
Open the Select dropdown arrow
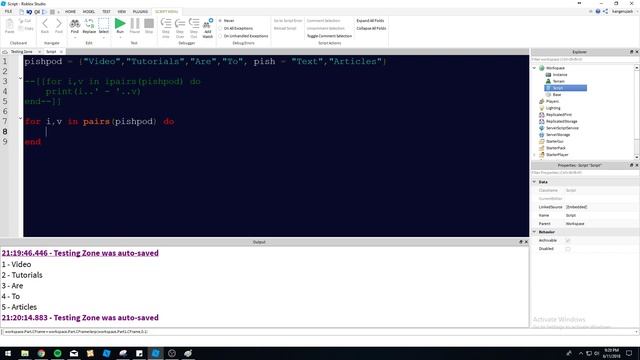tap(104, 38)
